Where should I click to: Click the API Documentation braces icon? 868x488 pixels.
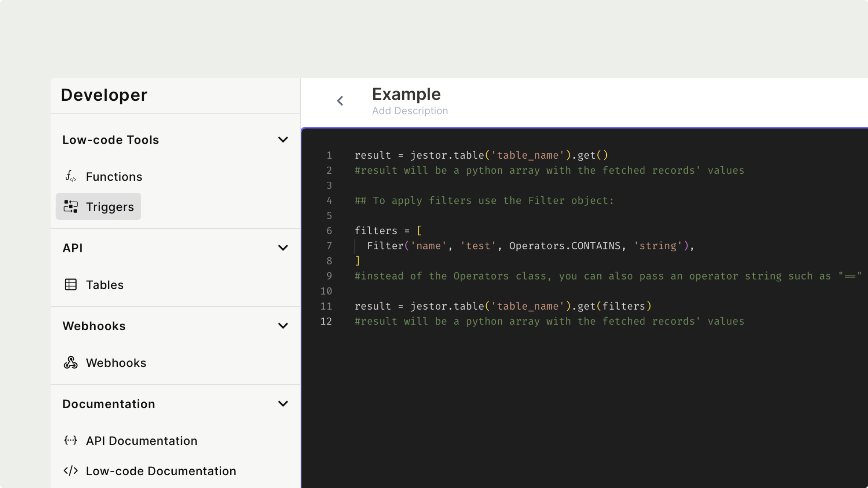click(70, 440)
